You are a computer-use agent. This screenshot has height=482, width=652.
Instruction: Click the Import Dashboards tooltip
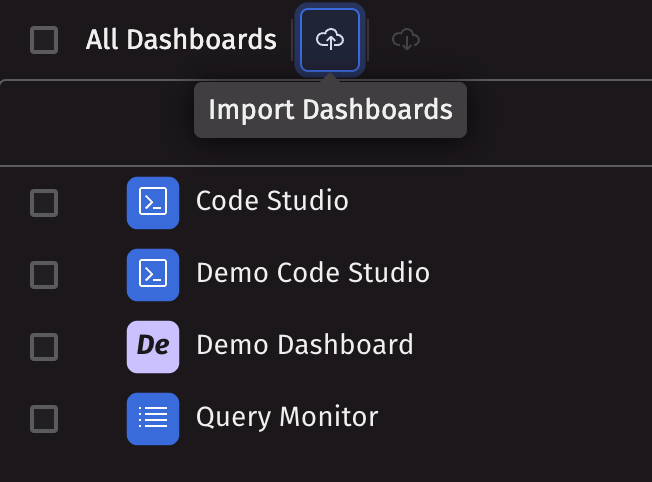(330, 109)
